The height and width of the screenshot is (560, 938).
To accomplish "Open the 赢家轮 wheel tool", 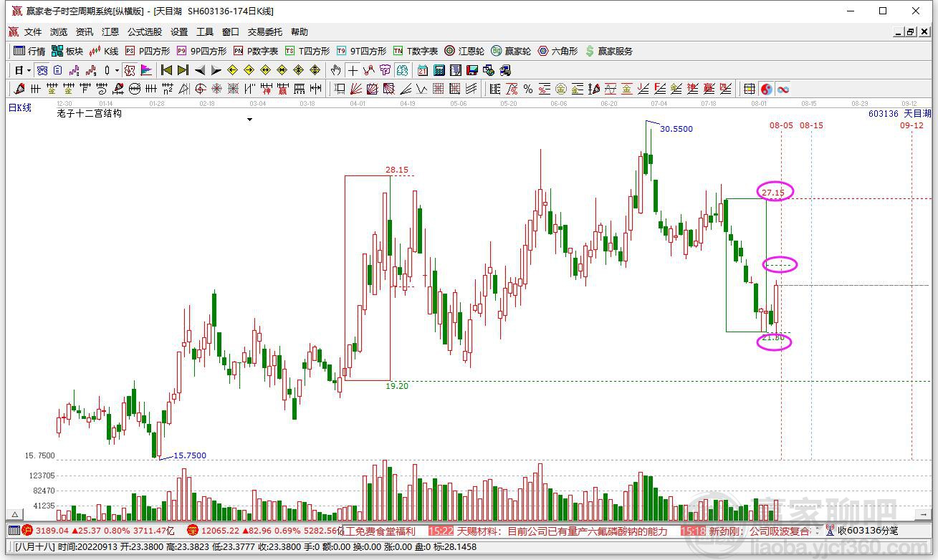I will pos(511,51).
